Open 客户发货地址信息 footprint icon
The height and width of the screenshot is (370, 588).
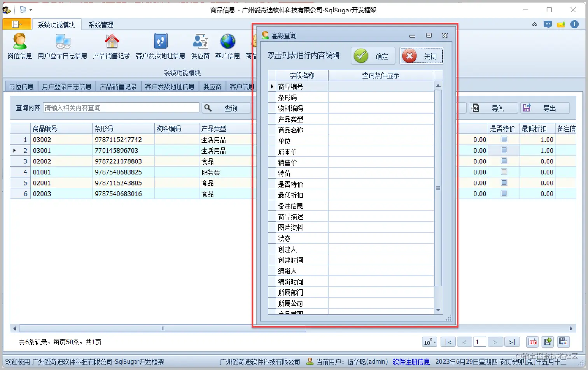click(161, 46)
